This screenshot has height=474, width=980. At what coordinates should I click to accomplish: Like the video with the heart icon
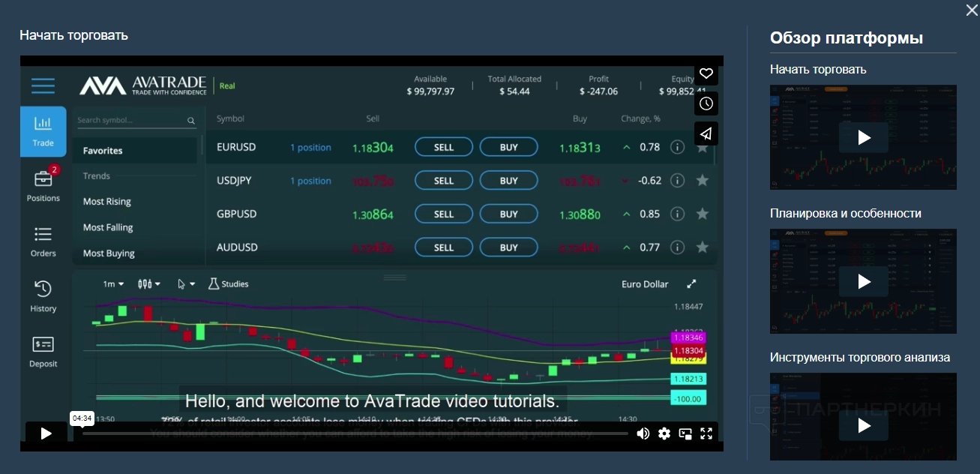tap(706, 73)
